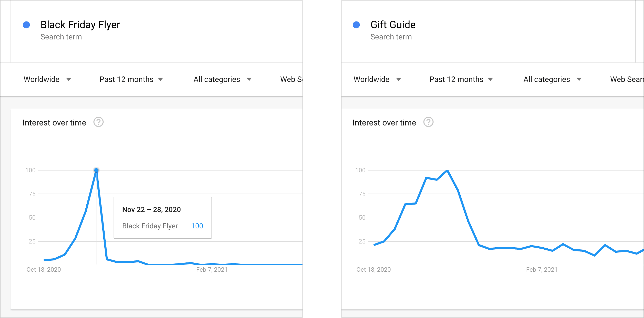The width and height of the screenshot is (644, 318).
Task: Click the Oct 18, 2020 axis label on the left chart
Action: [x=44, y=269]
